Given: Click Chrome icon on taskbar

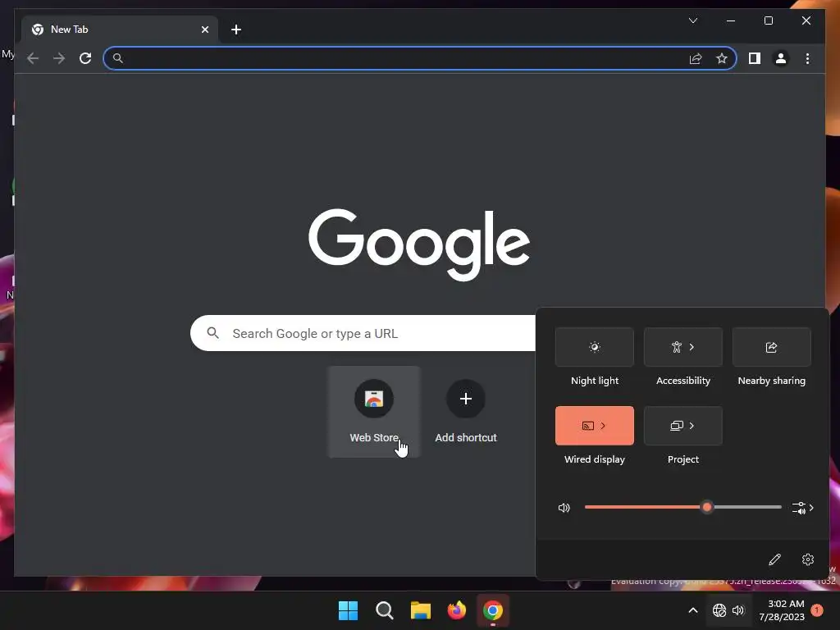Looking at the screenshot, I should point(493,610).
